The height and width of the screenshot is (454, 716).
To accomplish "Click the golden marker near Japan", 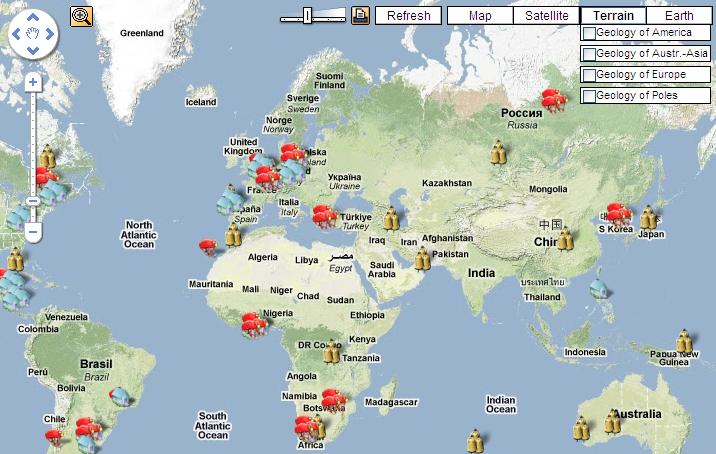I will pos(649,217).
